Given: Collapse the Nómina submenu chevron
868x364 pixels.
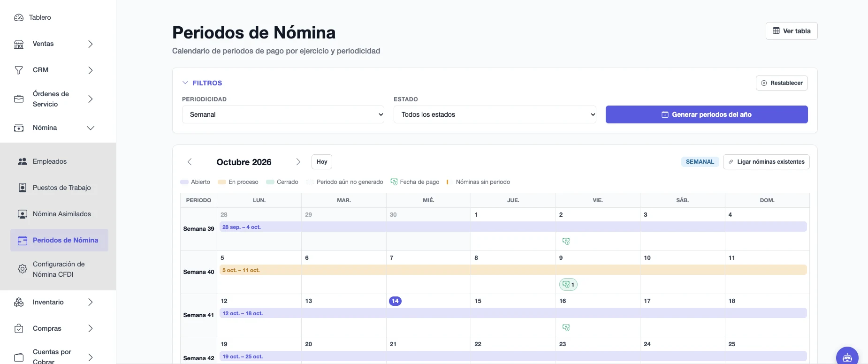Looking at the screenshot, I should (x=91, y=128).
